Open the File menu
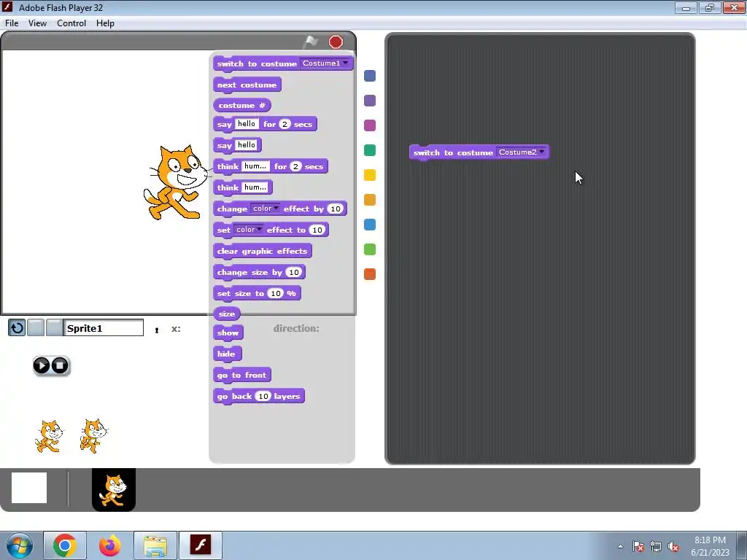This screenshot has height=560, width=747. (x=12, y=23)
